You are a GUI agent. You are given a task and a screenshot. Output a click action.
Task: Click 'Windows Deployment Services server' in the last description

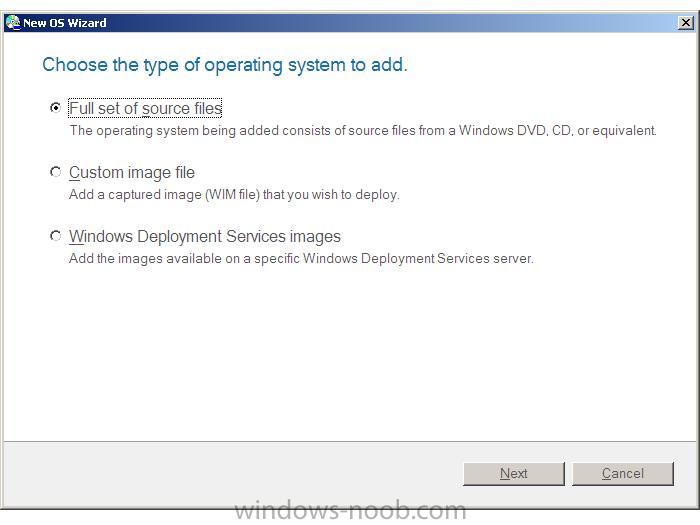(418, 258)
